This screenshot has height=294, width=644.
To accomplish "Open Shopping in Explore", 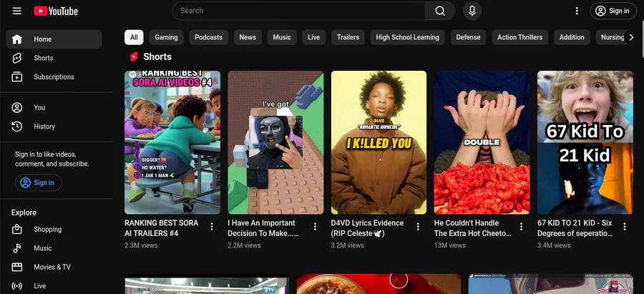I will point(54,230).
